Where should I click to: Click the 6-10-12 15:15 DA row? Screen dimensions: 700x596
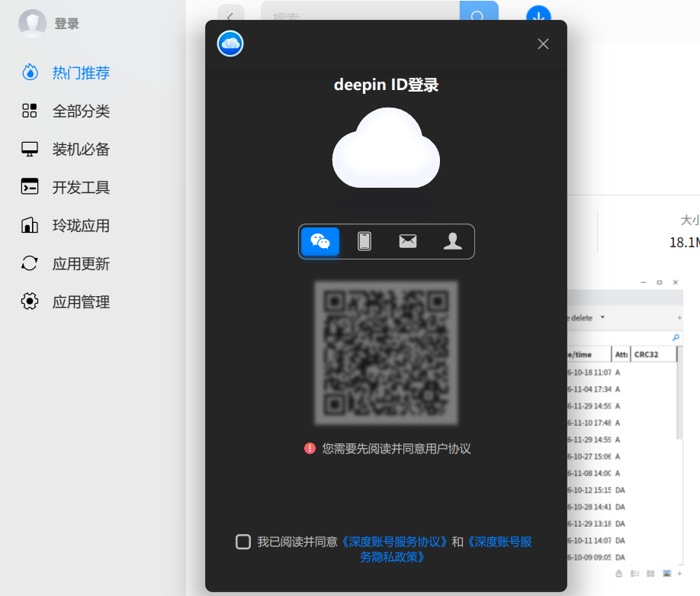(x=621, y=490)
